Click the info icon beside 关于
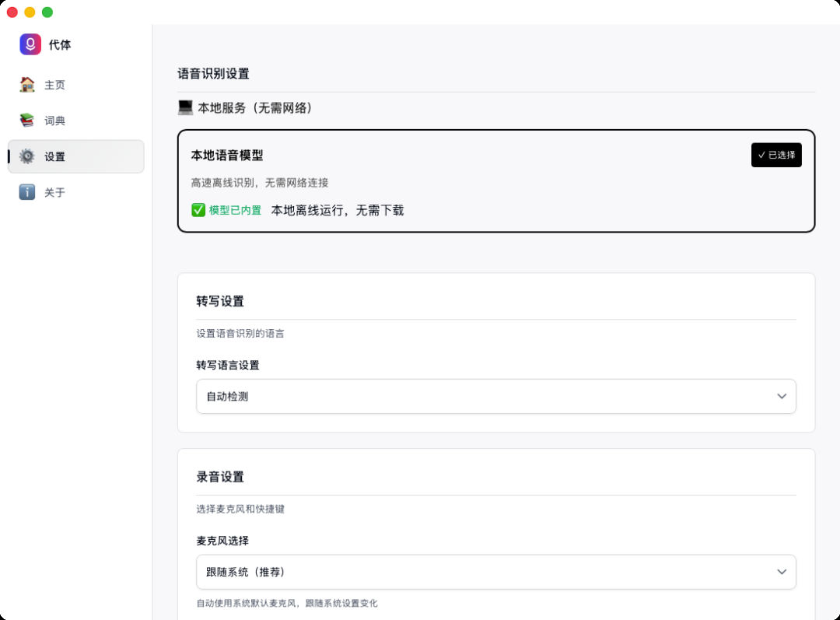Image resolution: width=840 pixels, height=620 pixels. pos(27,192)
